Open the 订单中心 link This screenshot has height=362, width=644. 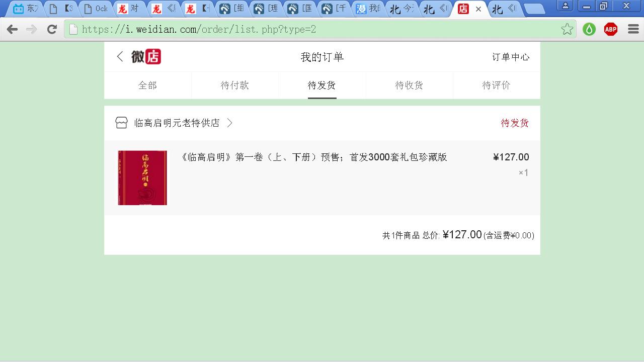point(511,57)
